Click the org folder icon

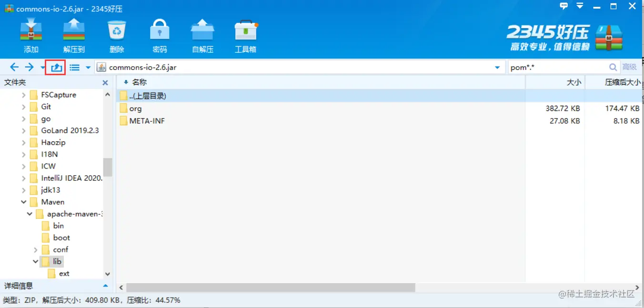[124, 109]
